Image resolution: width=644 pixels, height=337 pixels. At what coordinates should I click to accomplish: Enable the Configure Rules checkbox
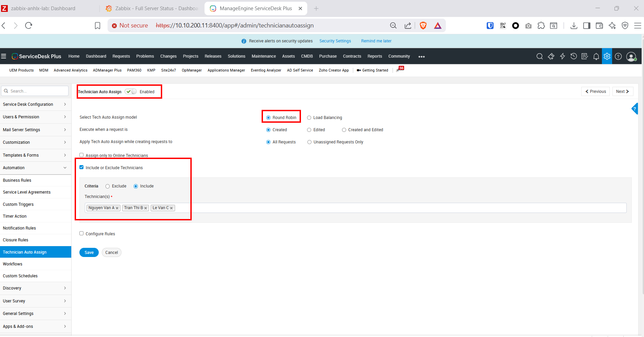tap(81, 233)
